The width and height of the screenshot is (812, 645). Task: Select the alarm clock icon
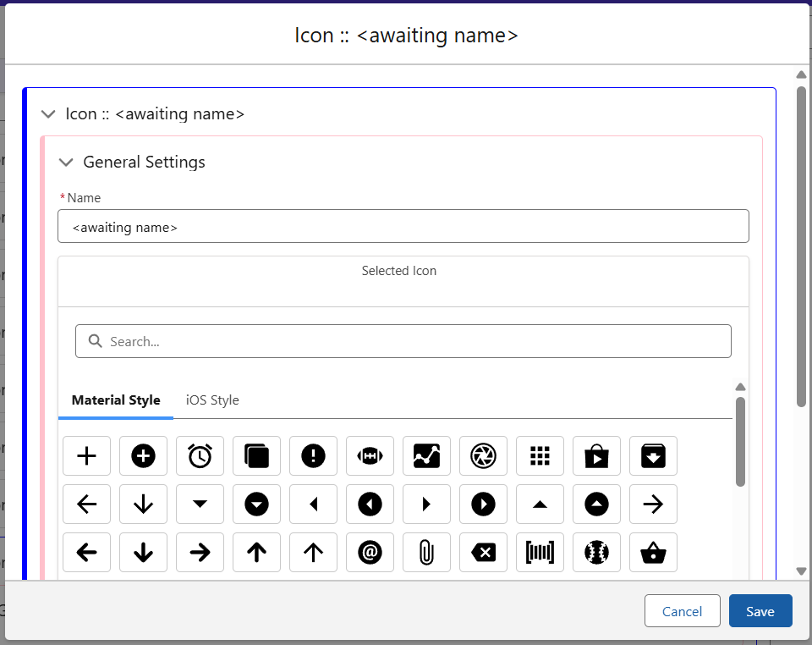200,456
